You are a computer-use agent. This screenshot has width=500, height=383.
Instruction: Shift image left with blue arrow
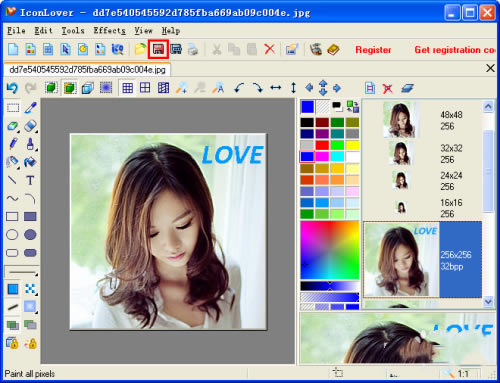click(x=309, y=88)
